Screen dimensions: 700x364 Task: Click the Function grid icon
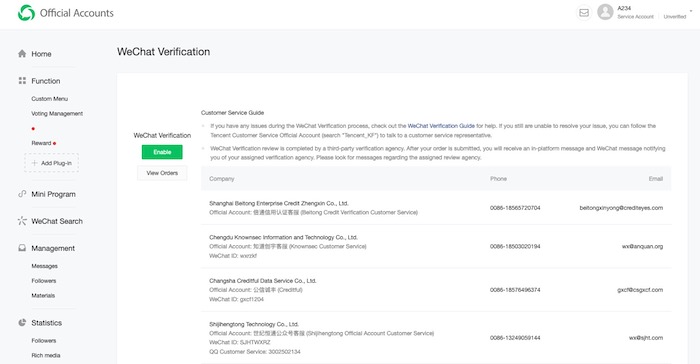(x=22, y=81)
